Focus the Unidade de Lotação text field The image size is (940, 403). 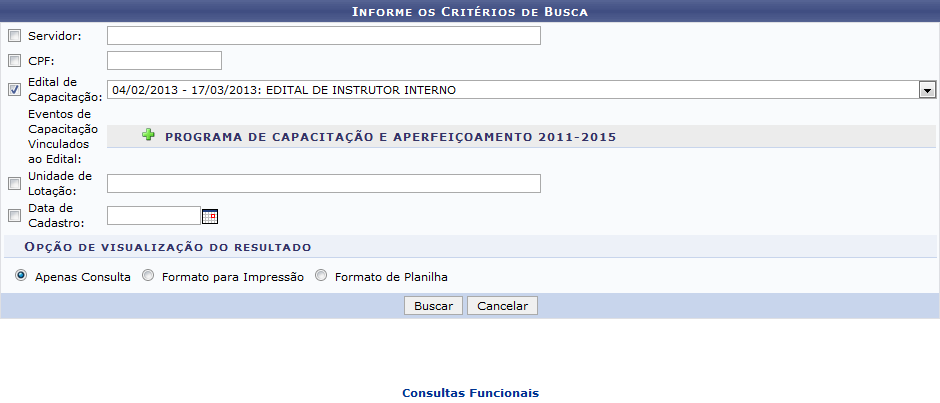pos(323,183)
